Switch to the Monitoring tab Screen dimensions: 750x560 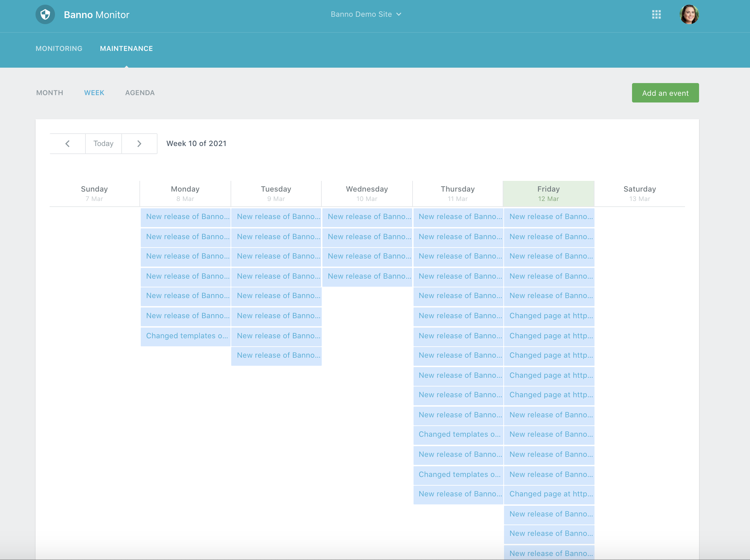tap(59, 49)
